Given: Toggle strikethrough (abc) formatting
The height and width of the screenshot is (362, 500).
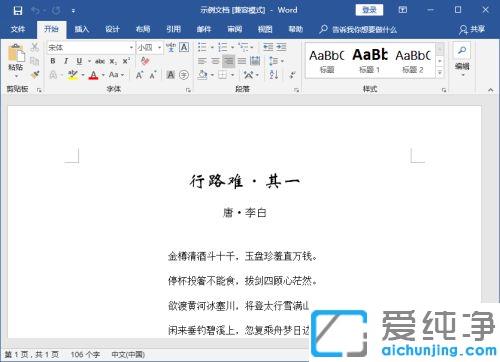Looking at the screenshot, I should pos(100,61).
